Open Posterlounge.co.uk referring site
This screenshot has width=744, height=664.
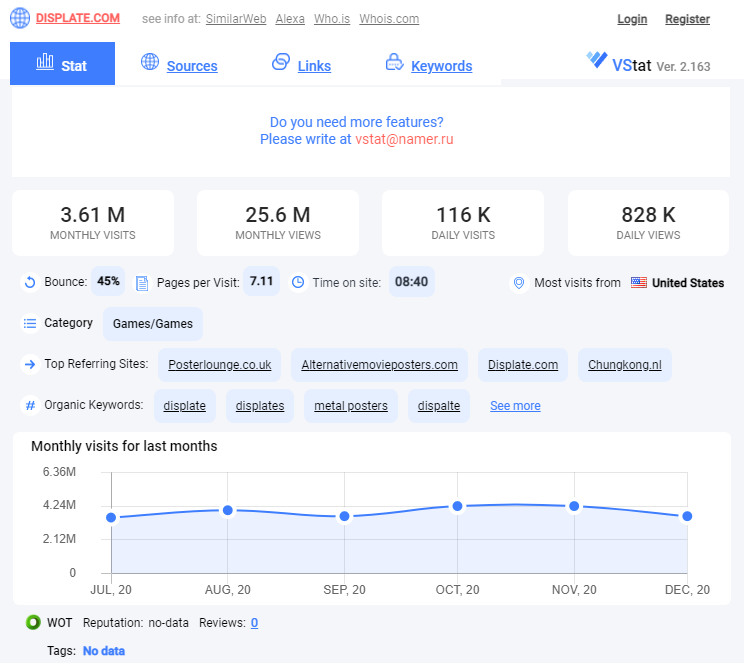[220, 365]
